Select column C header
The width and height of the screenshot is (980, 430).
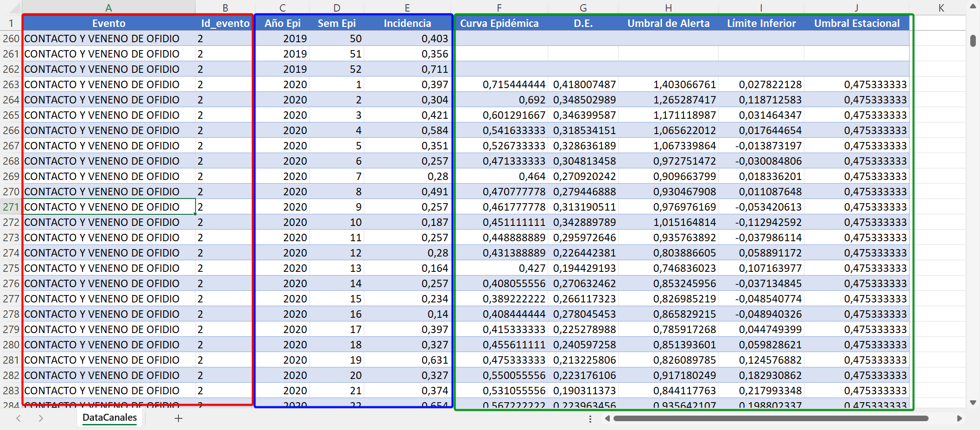click(x=282, y=7)
